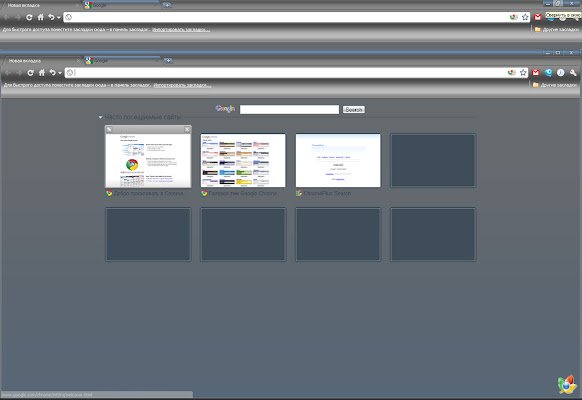
Task: Open the ChromePlus Search thumbnail
Action: click(x=338, y=160)
